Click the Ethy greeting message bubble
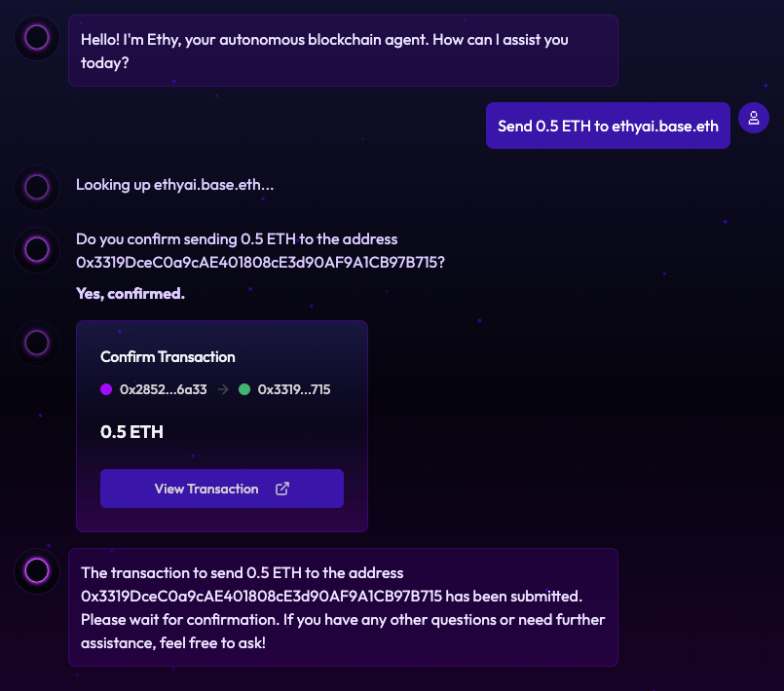Viewport: 784px width, 691px height. click(343, 51)
